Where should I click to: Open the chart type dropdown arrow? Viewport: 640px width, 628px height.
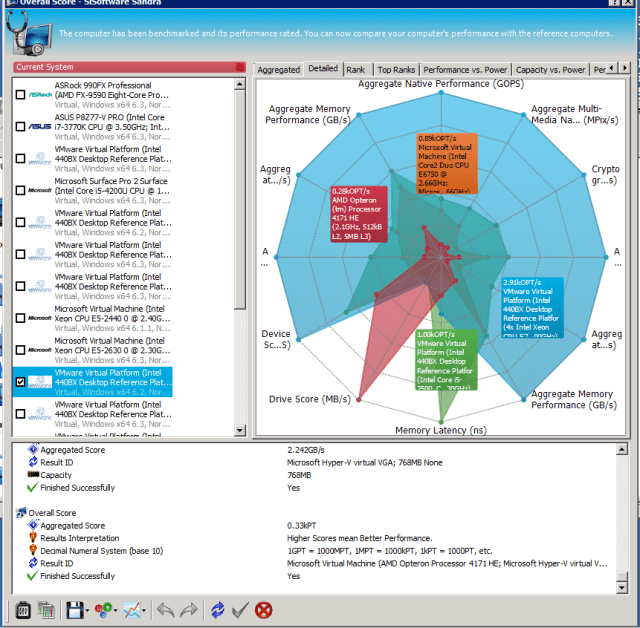pyautogui.click(x=144, y=611)
